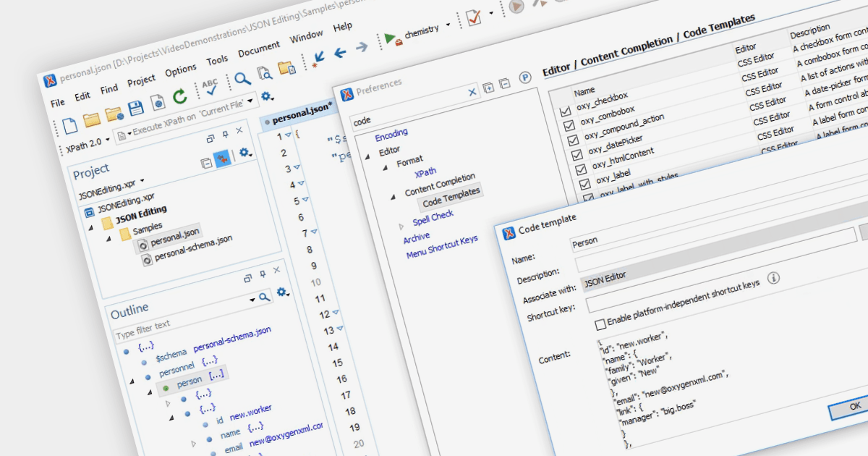Image resolution: width=868 pixels, height=456 pixels.
Task: Click the Open URL folder-with-globe icon
Action: 114,114
